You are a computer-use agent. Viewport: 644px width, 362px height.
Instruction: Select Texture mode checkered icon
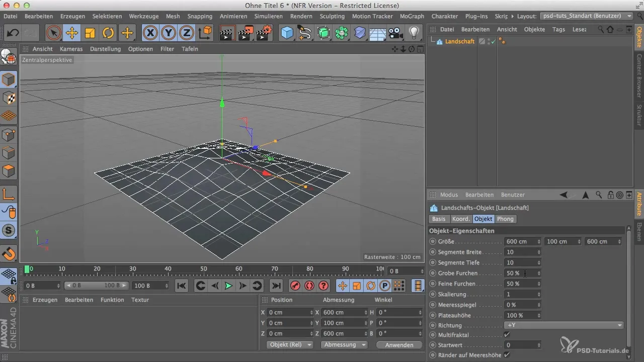pos(9,98)
